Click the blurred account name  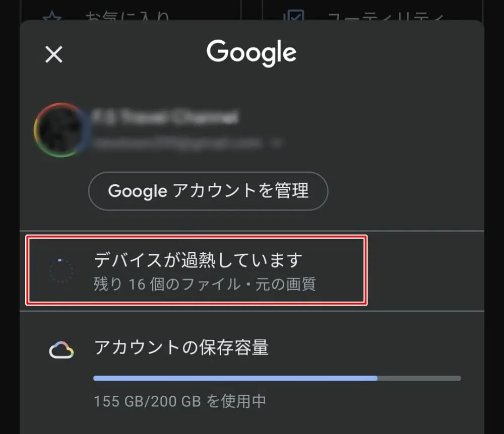click(164, 118)
